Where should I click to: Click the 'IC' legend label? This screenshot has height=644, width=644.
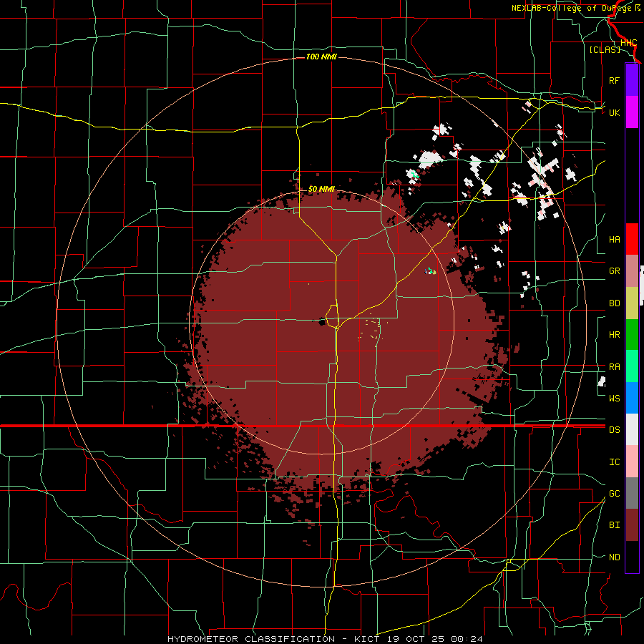pyautogui.click(x=614, y=462)
